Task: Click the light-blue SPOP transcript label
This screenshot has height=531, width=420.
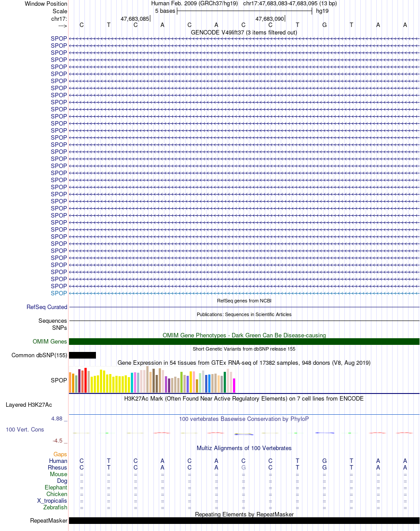Action: pos(59,293)
